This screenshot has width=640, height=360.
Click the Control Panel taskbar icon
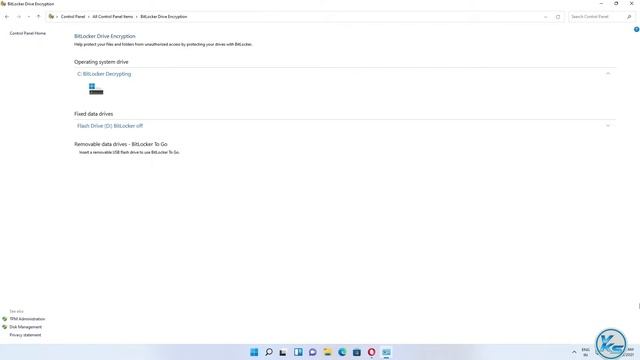(x=386, y=352)
